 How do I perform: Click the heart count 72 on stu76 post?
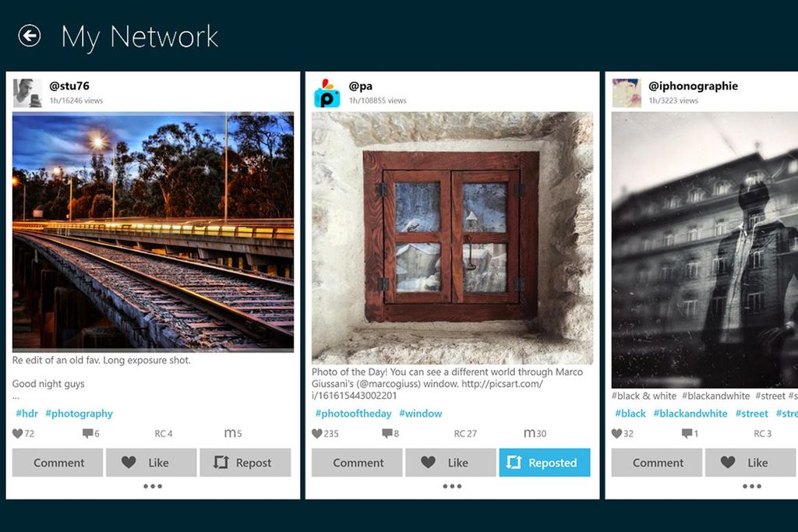(23, 433)
